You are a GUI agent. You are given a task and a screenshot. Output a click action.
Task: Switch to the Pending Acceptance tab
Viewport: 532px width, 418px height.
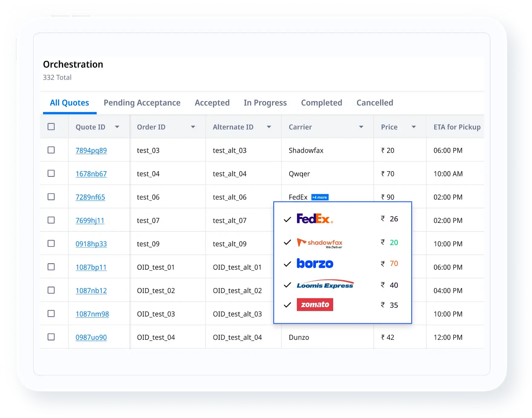click(142, 103)
